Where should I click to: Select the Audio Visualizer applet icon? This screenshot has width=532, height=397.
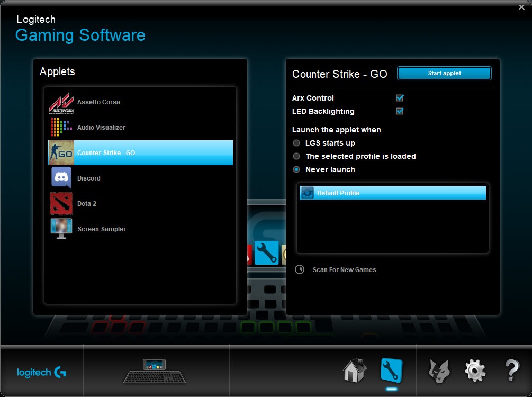coord(61,127)
